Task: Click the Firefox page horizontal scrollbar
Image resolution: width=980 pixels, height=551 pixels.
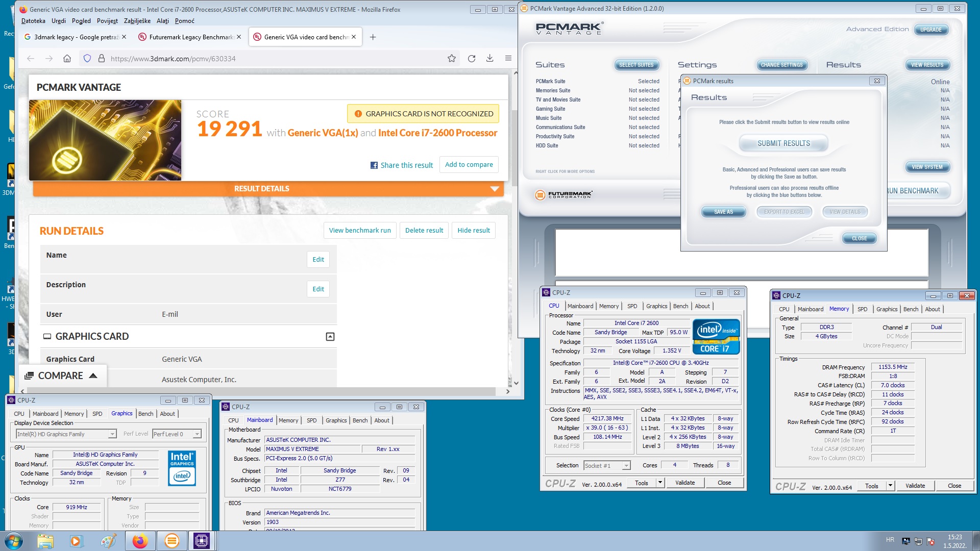Action: coord(260,391)
